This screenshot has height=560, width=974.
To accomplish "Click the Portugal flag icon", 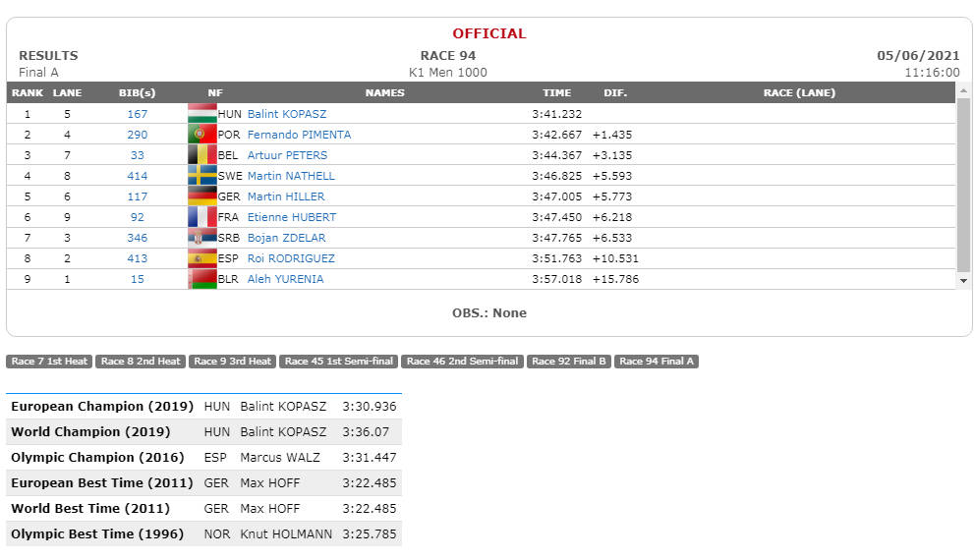I will [201, 134].
